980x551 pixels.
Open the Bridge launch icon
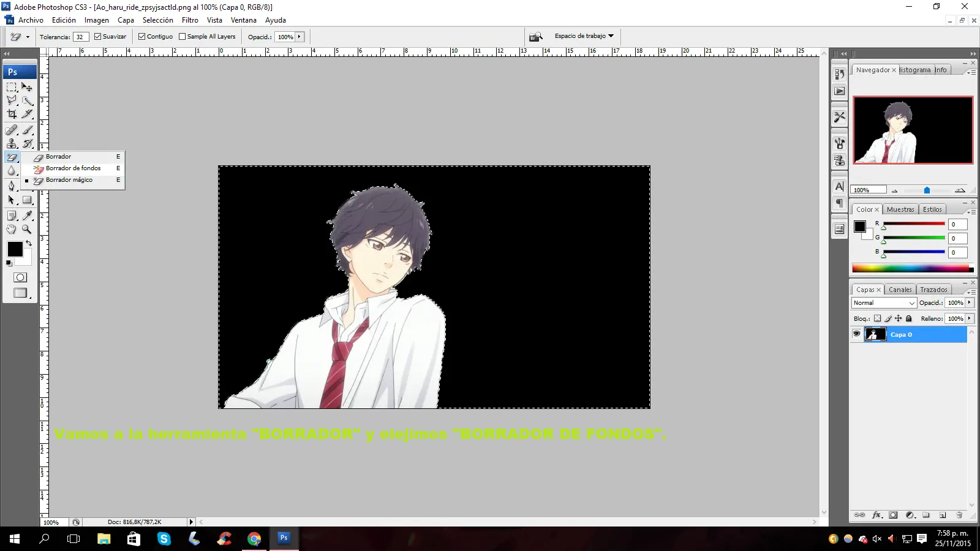pyautogui.click(x=536, y=37)
